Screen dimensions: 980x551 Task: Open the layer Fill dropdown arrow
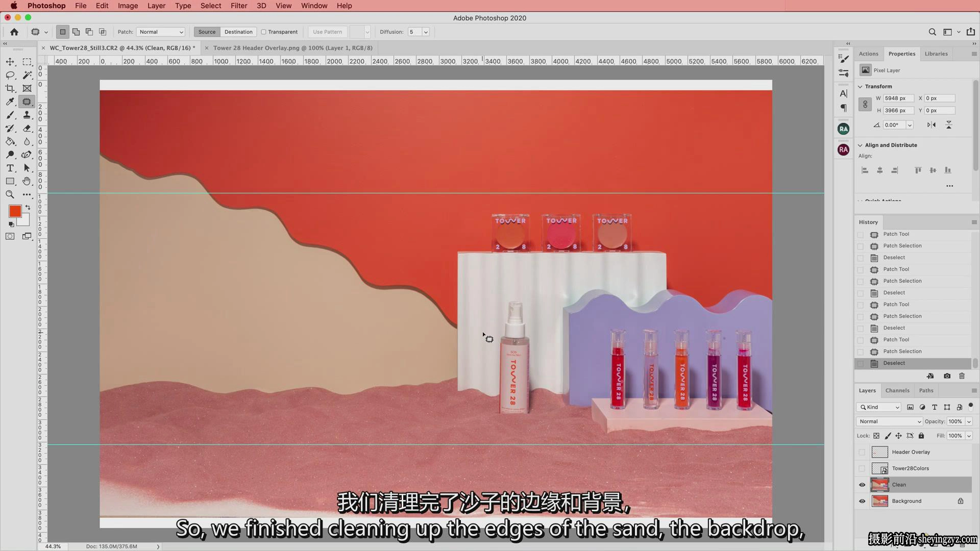point(969,436)
